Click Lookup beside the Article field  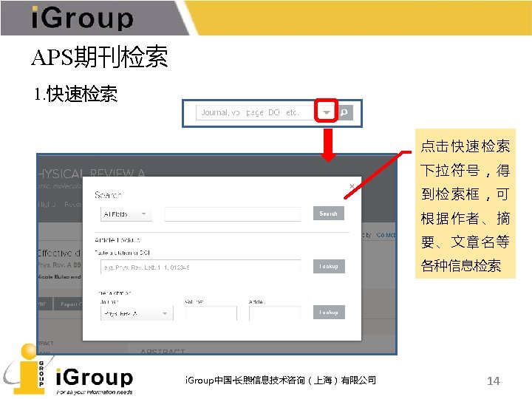click(329, 312)
